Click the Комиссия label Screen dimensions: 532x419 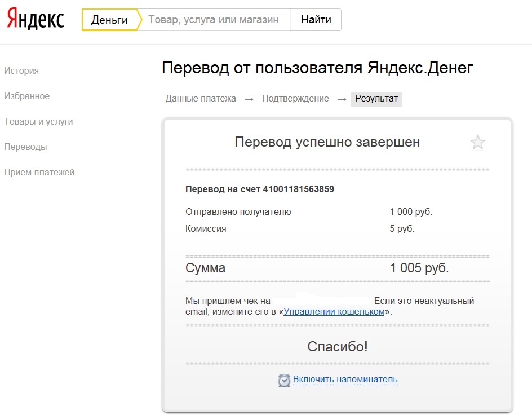[x=206, y=228]
